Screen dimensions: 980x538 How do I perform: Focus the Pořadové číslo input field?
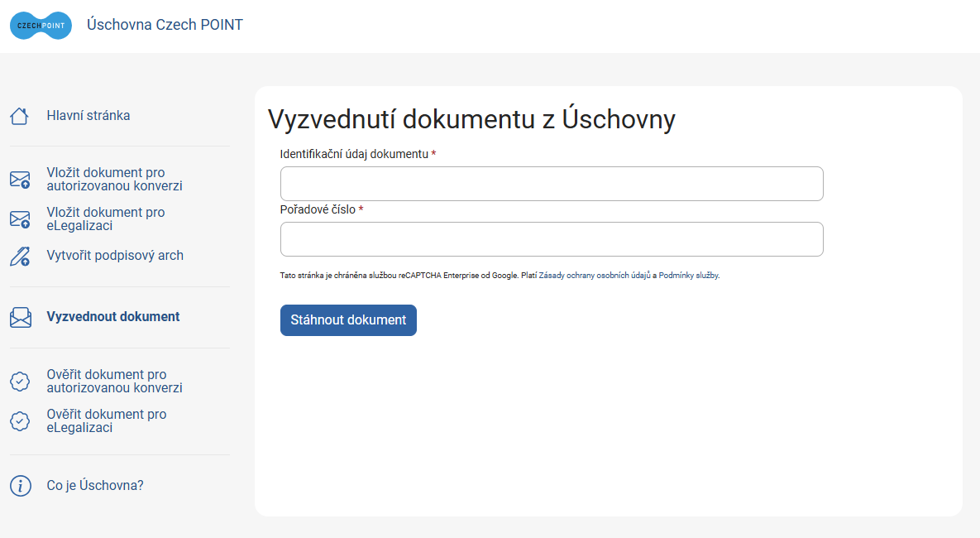point(552,239)
